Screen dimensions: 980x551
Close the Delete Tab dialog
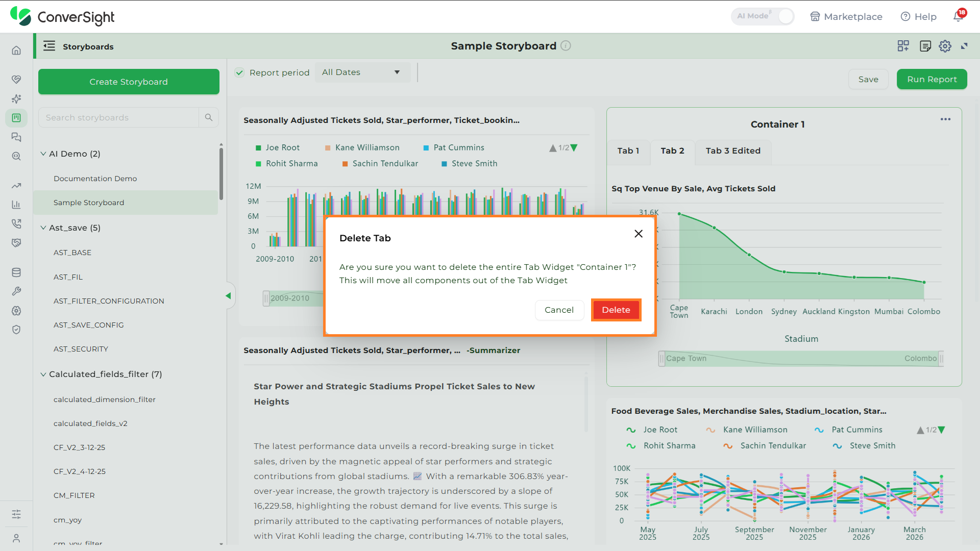tap(638, 234)
